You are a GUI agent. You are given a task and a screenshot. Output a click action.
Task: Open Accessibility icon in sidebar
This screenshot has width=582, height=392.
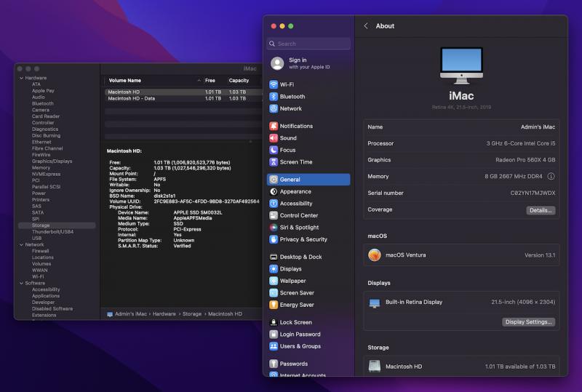coord(274,204)
